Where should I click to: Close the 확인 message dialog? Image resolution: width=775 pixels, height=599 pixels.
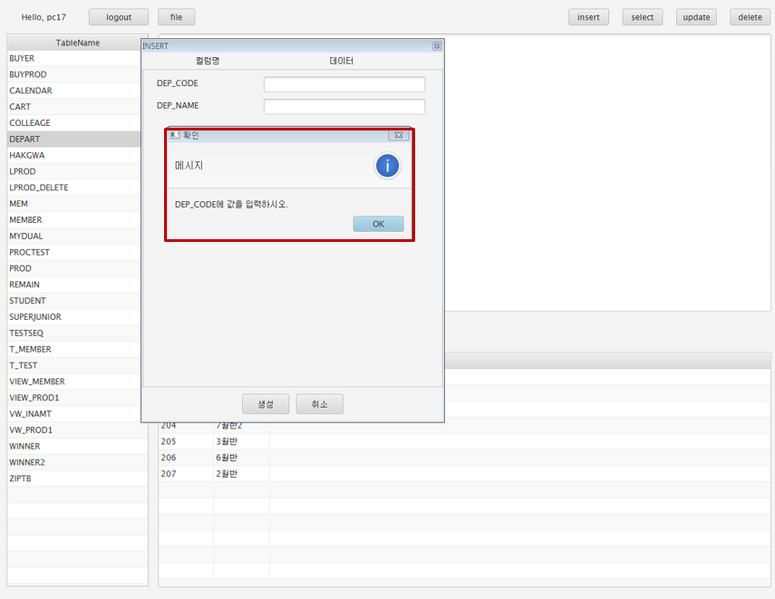[398, 135]
